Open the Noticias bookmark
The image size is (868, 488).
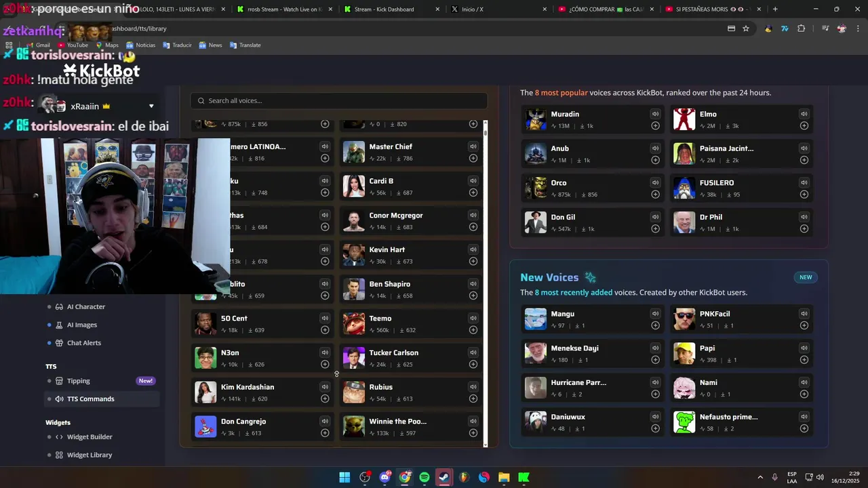140,45
